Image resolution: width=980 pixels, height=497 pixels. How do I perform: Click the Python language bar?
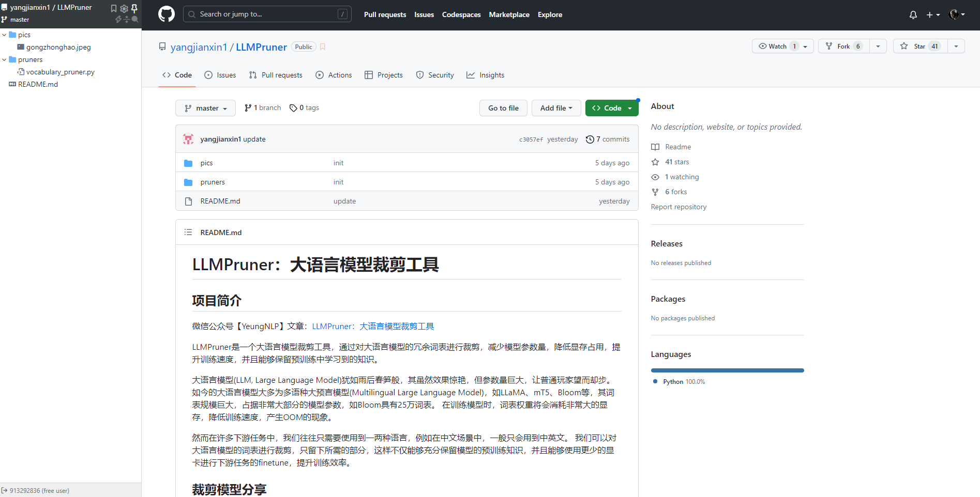(x=727, y=370)
